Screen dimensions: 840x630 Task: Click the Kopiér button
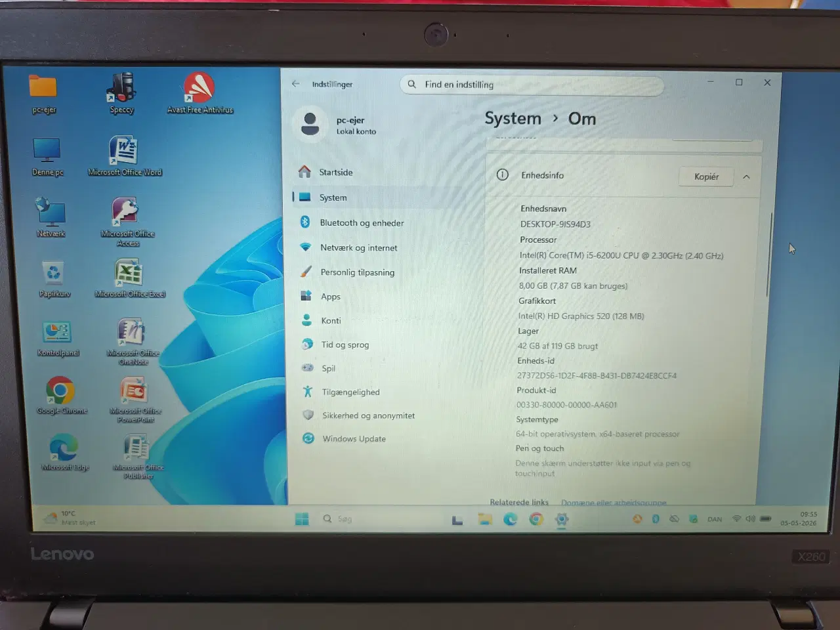tap(706, 177)
